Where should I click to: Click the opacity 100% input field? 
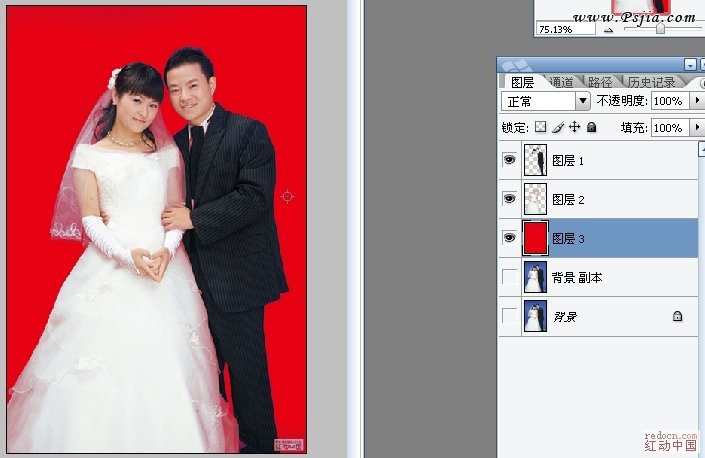[670, 101]
